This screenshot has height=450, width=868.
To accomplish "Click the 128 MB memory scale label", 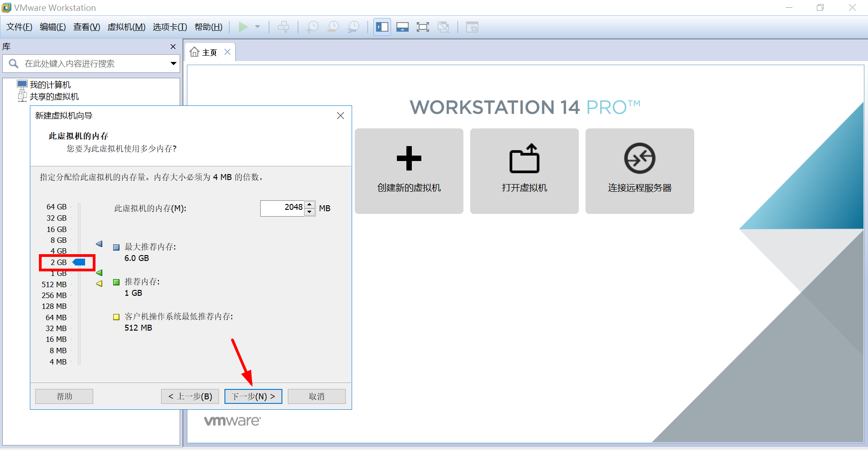I will [x=54, y=306].
